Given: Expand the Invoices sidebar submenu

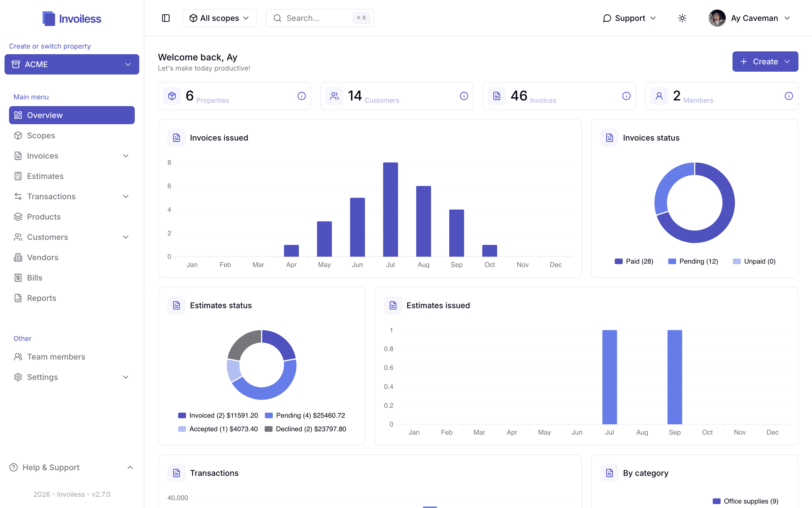Looking at the screenshot, I should (126, 156).
